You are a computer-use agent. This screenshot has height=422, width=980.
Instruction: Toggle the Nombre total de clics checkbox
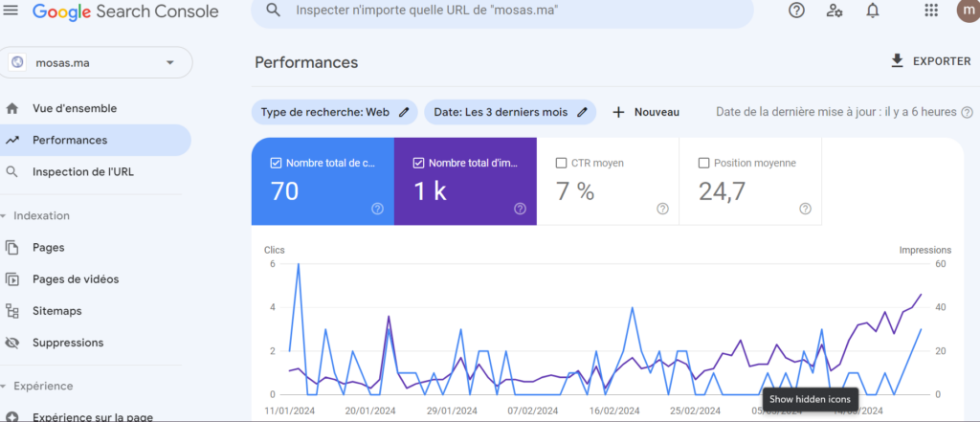pos(277,163)
